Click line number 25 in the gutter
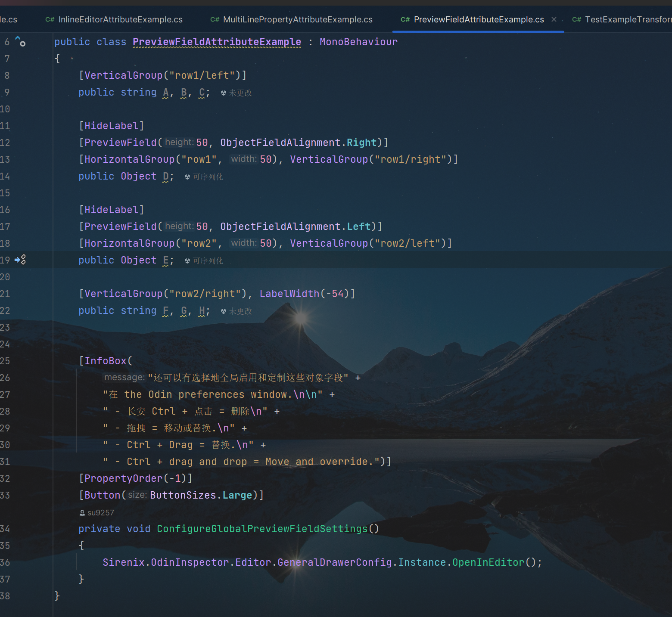This screenshot has height=617, width=672. 5,361
